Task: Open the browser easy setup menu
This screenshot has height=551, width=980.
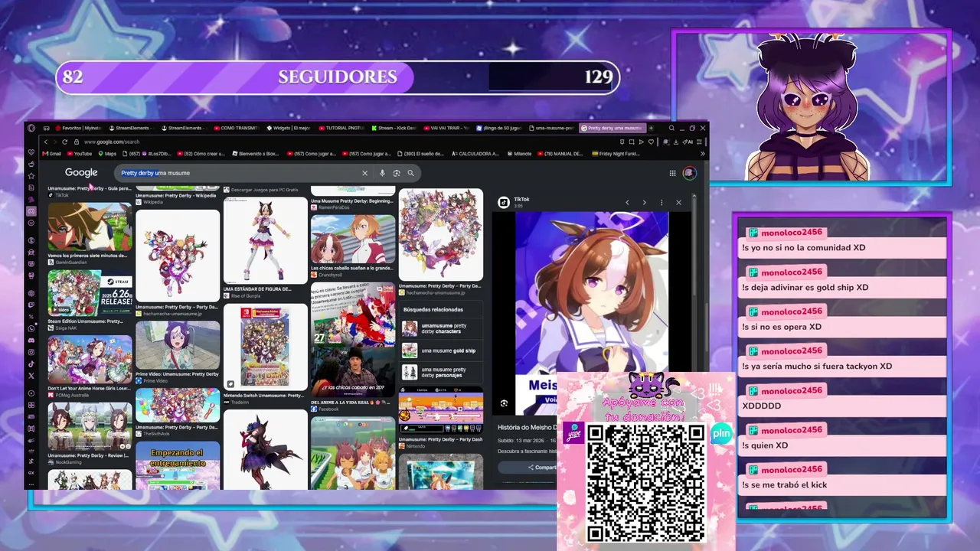Action: 699,142
